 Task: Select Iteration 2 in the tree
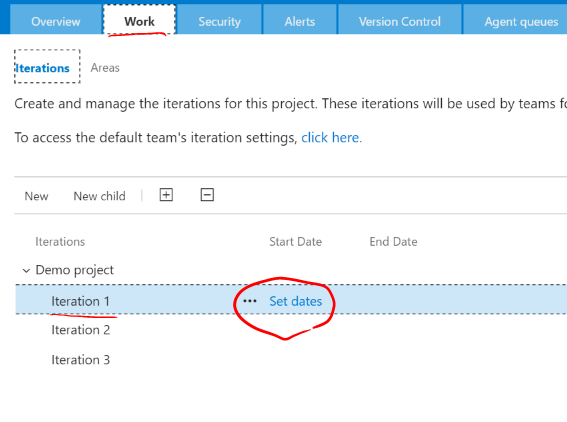(x=81, y=330)
